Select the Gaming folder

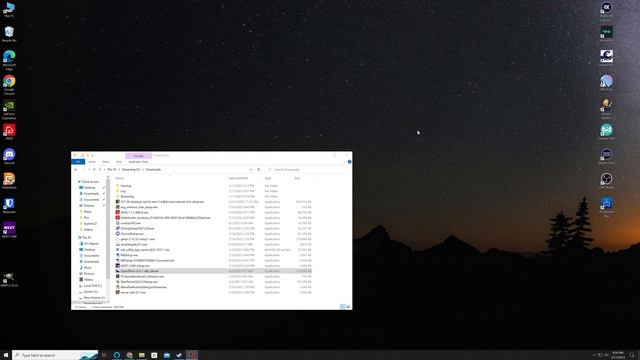pyautogui.click(x=126, y=186)
